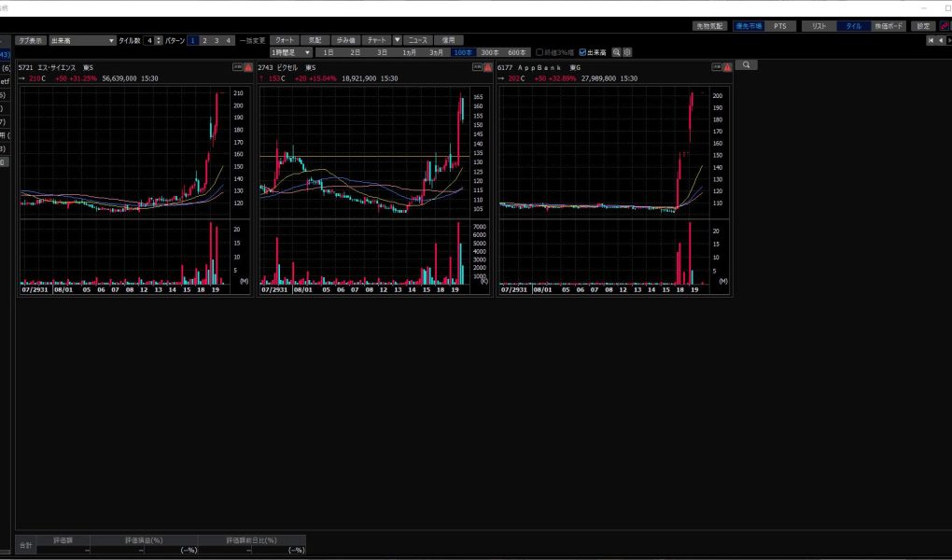Viewport: 952px width, 560px height.
Task: Click the magnifier search icon beside AppBank tile
Action: [x=747, y=65]
